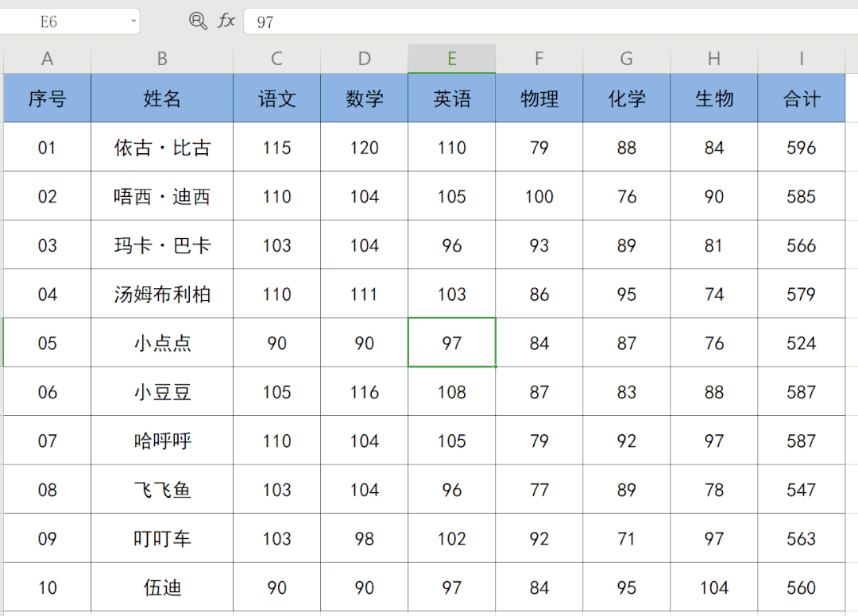Select the cell containing 依古·比古

(161, 148)
